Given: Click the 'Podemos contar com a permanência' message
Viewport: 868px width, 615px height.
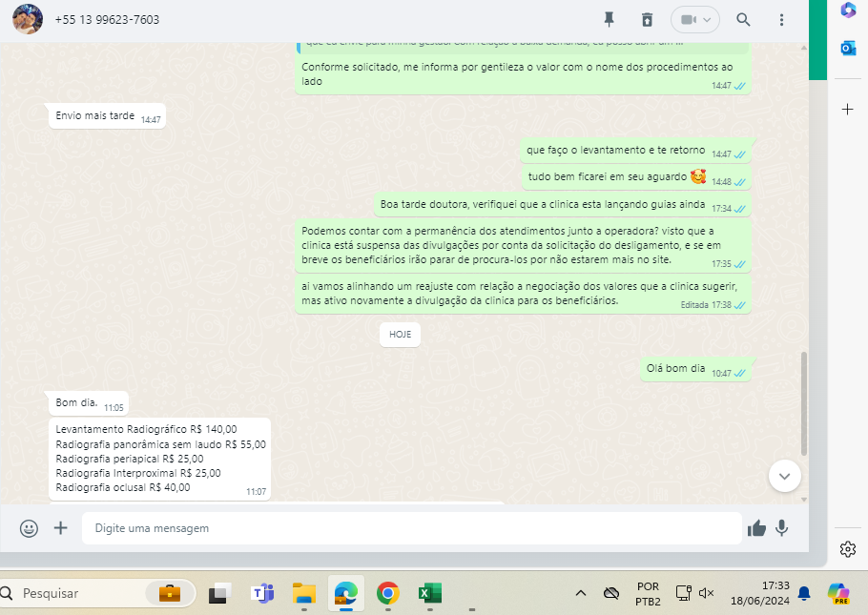Looking at the screenshot, I should pyautogui.click(x=523, y=245).
